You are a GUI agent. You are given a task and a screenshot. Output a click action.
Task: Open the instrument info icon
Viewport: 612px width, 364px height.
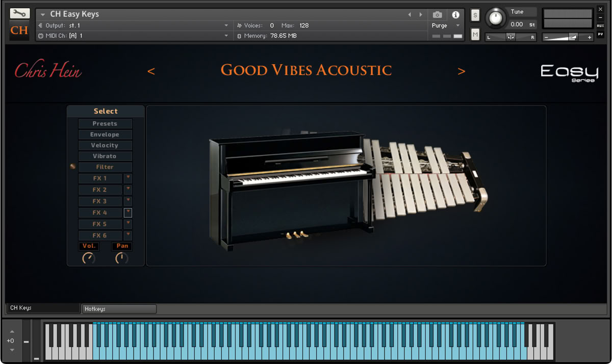point(456,15)
